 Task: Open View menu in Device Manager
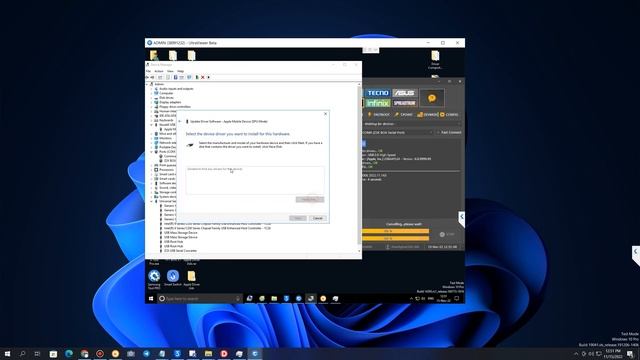point(170,71)
